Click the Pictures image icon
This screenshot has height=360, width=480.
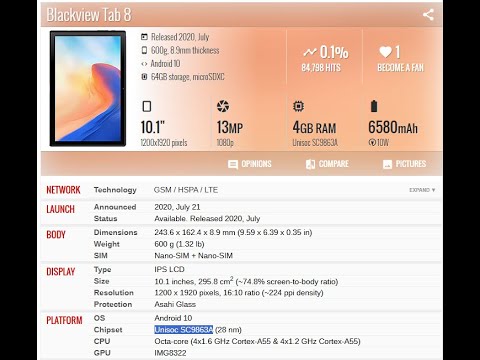387,164
